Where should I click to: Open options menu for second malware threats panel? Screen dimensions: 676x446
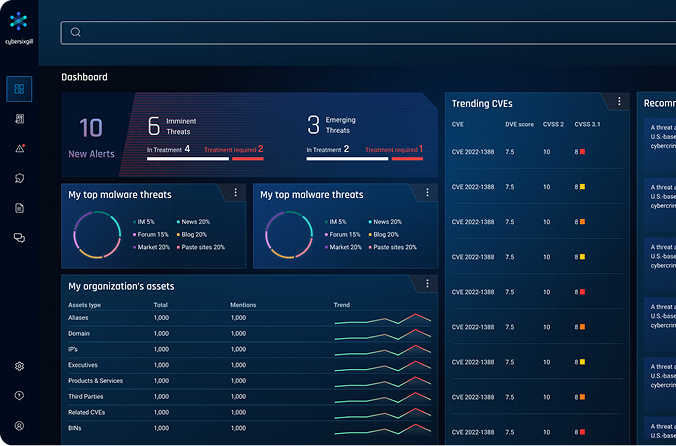427,192
